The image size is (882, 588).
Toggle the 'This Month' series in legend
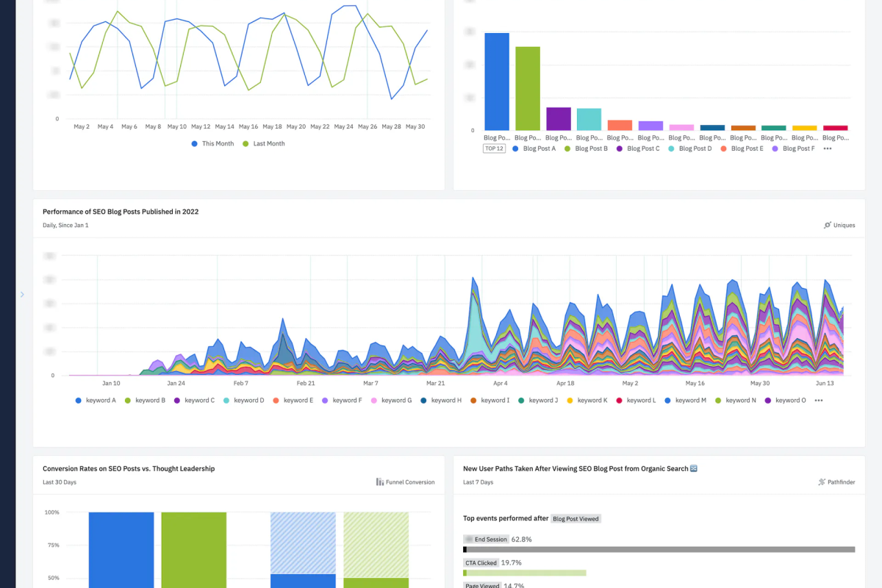coord(212,143)
